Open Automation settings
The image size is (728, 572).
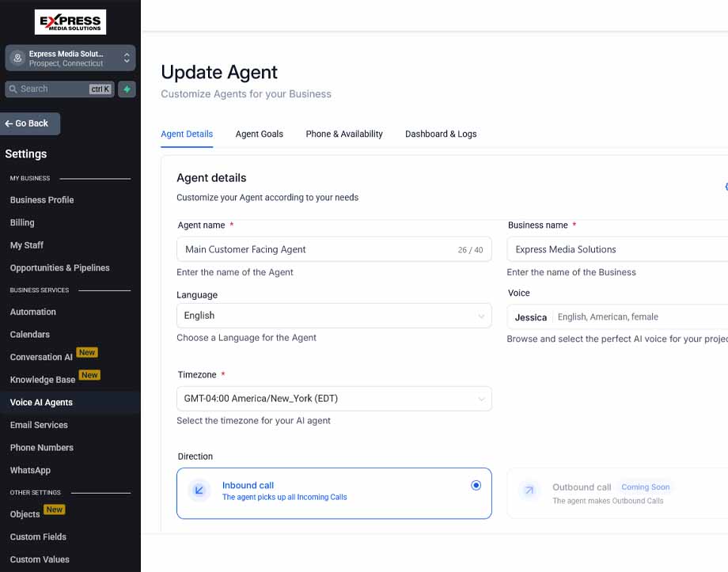click(x=33, y=312)
